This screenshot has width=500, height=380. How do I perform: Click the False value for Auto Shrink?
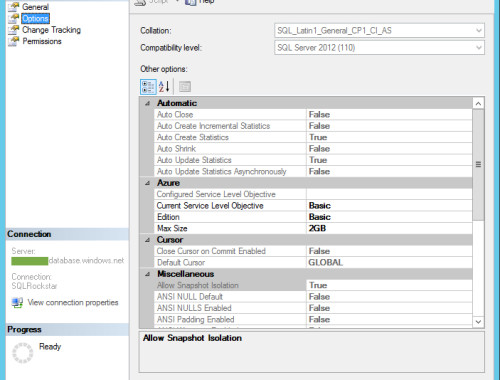(319, 149)
